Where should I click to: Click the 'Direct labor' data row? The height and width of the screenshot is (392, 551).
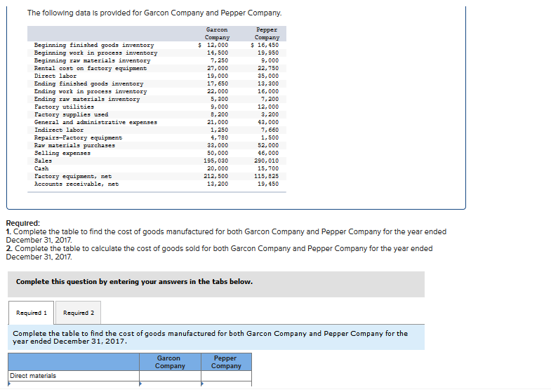(x=157, y=76)
